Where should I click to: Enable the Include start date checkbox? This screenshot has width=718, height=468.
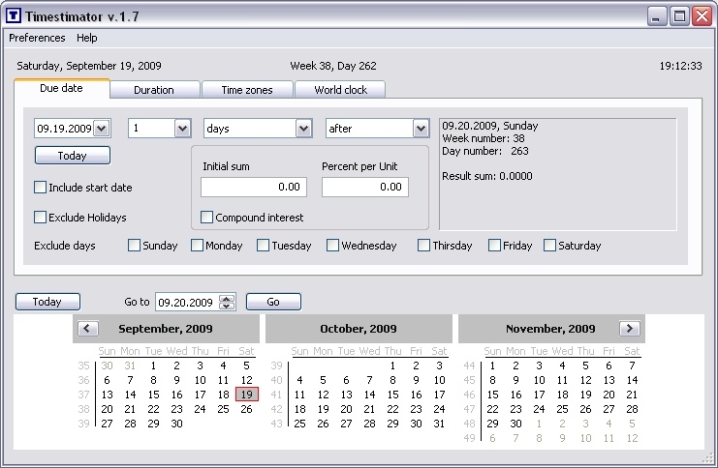41,187
